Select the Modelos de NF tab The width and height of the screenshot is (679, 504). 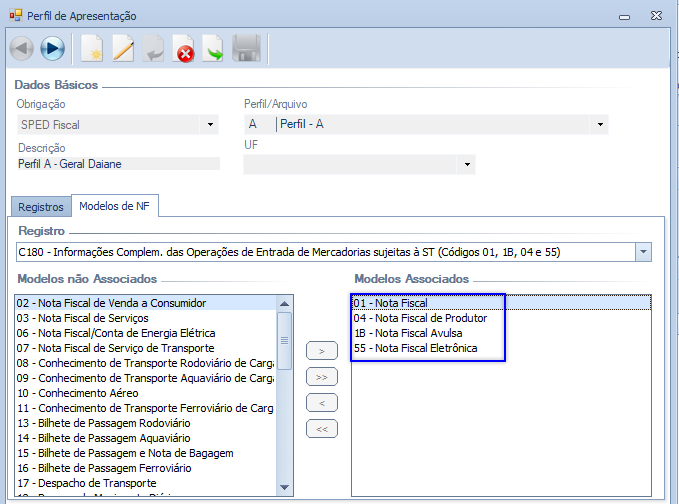pyautogui.click(x=114, y=206)
